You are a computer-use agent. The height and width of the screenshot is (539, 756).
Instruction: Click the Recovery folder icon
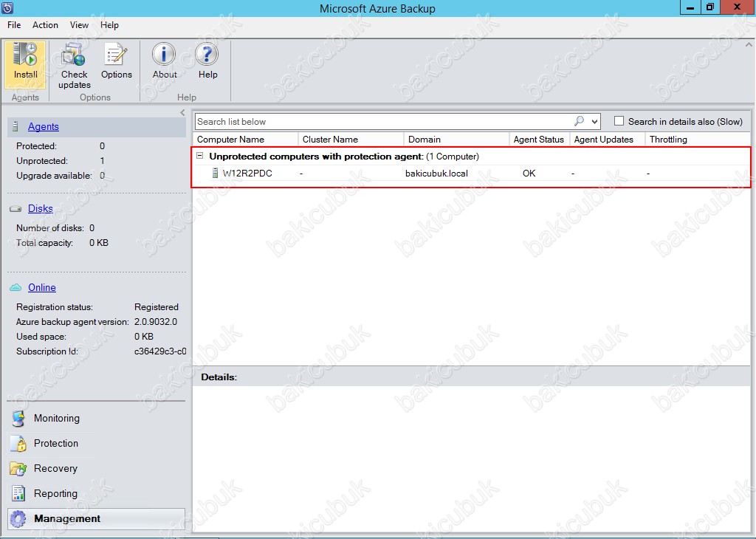pyautogui.click(x=18, y=468)
